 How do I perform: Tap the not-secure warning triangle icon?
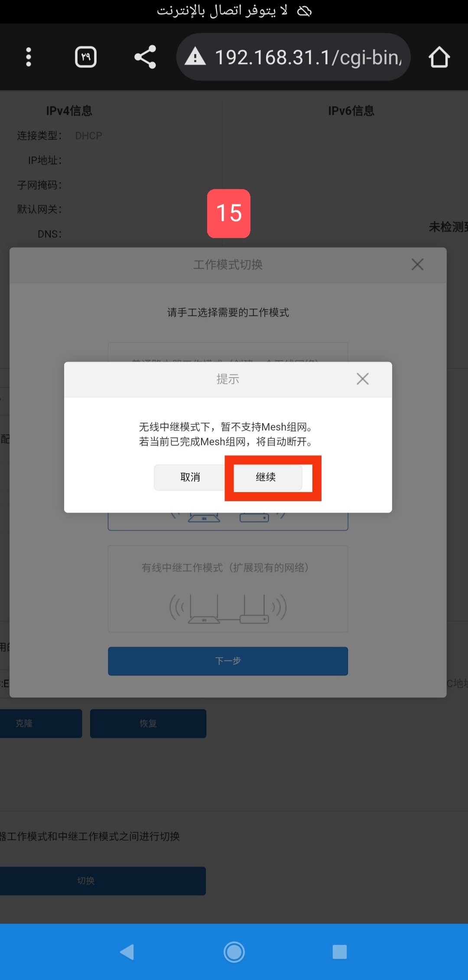[x=195, y=57]
